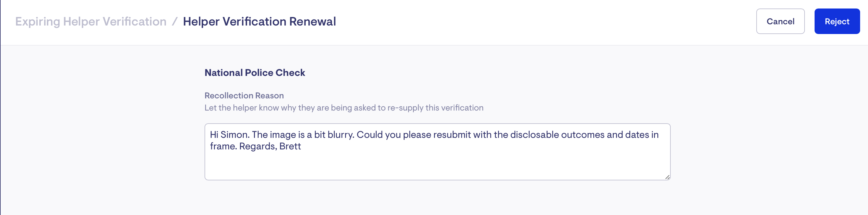Viewport: 868px width, 215px height.
Task: Click the Cancel button
Action: coord(780,21)
